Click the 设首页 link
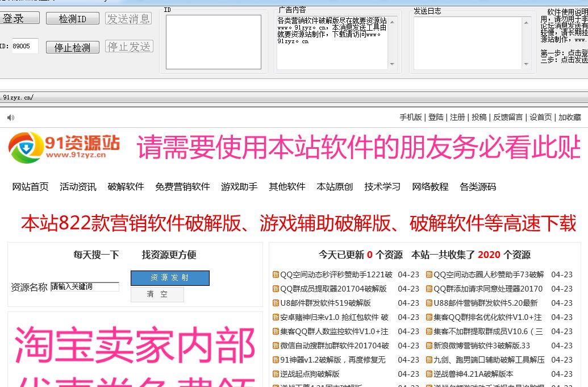The height and width of the screenshot is (387, 588). coord(541,118)
